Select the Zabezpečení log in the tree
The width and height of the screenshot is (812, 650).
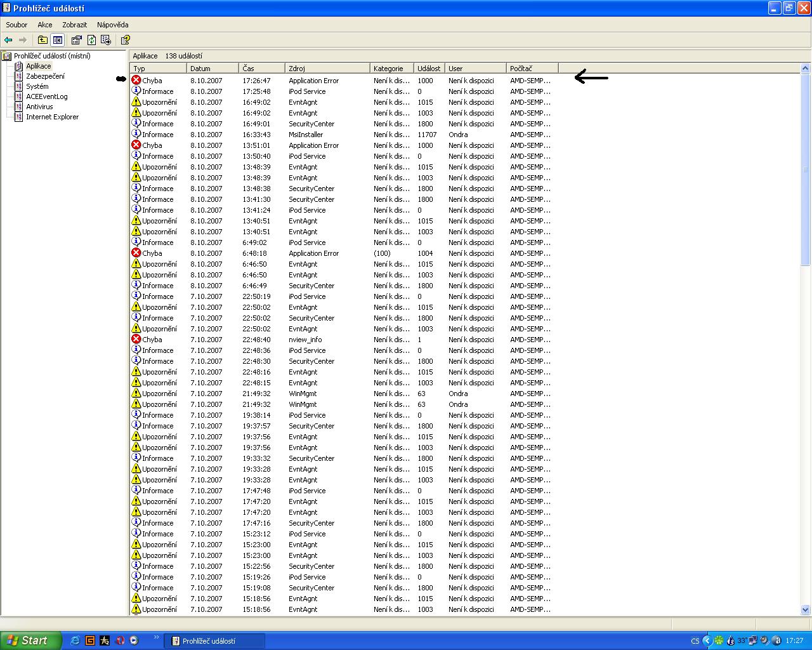tap(45, 76)
